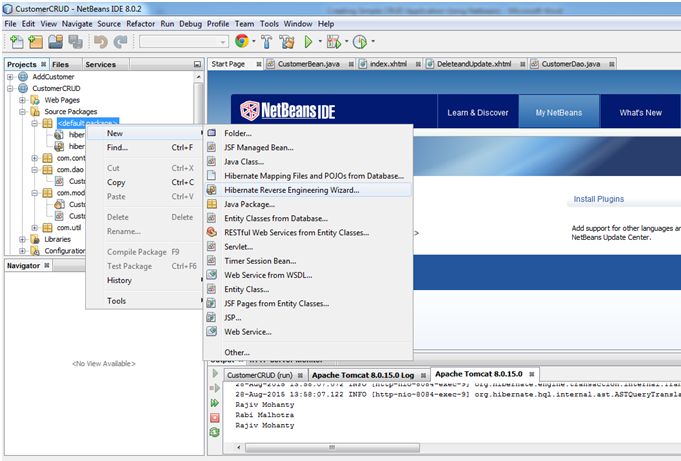Click the Save All toolbar icon
Screen dimensions: 681x461
point(76,42)
